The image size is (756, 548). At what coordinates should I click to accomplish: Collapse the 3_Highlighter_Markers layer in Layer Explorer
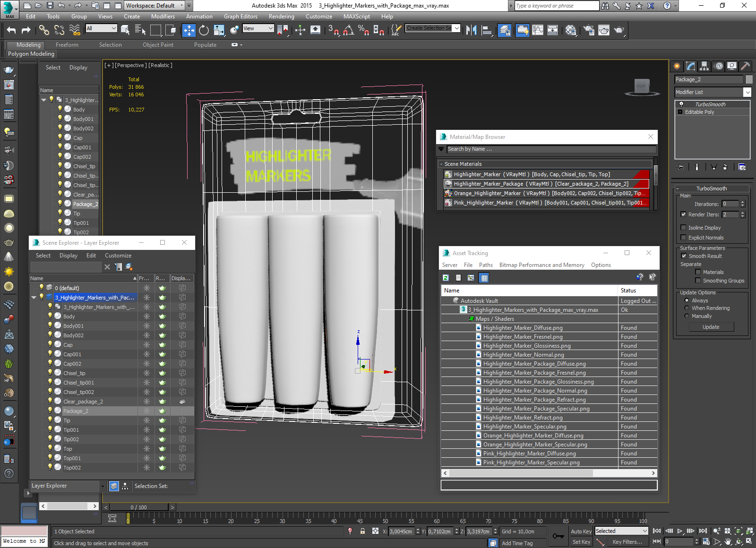[34, 298]
